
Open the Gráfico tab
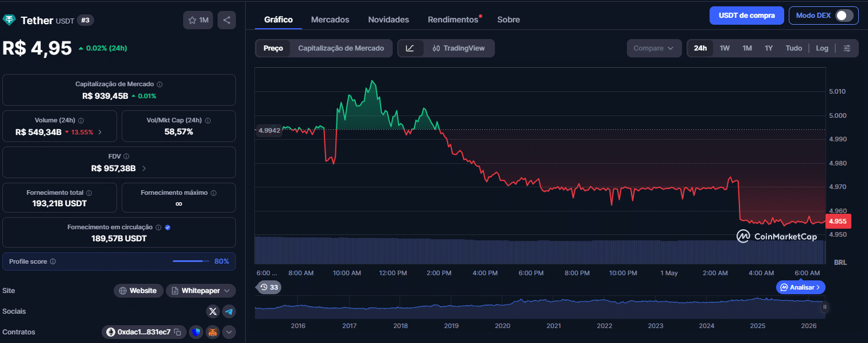point(278,20)
